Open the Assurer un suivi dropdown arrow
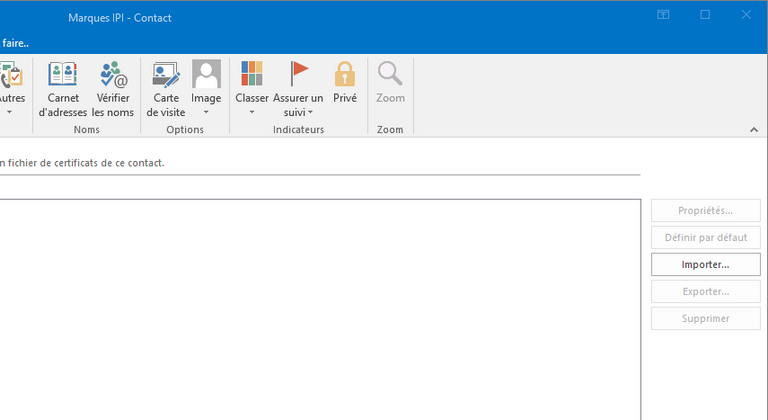This screenshot has height=420, width=768. pyautogui.click(x=310, y=112)
